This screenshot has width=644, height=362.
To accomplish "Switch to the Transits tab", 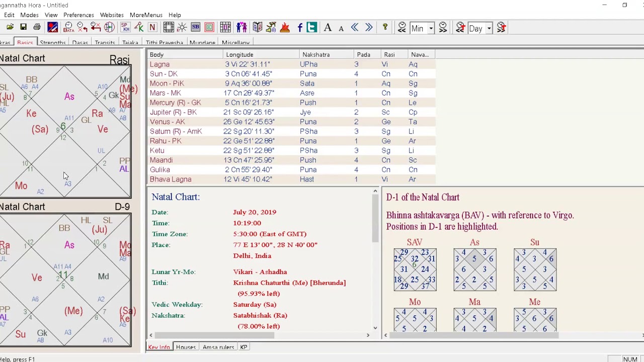I will coord(105,43).
